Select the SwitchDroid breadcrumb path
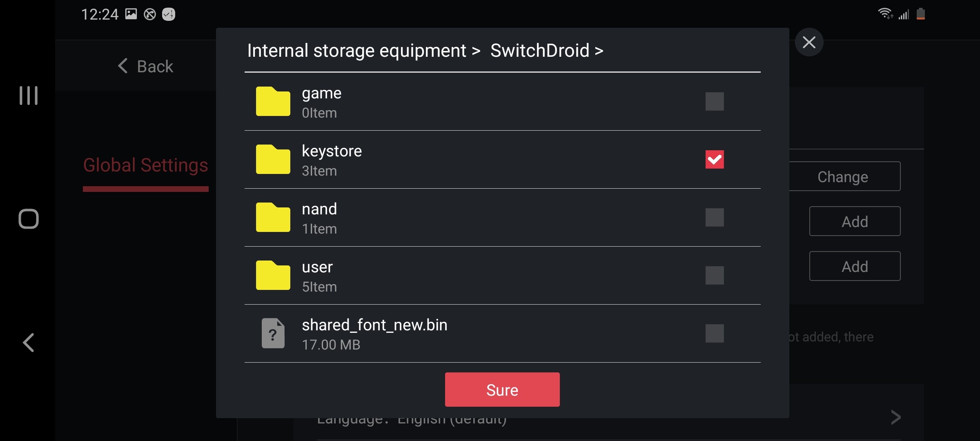The height and width of the screenshot is (441, 980). (540, 51)
